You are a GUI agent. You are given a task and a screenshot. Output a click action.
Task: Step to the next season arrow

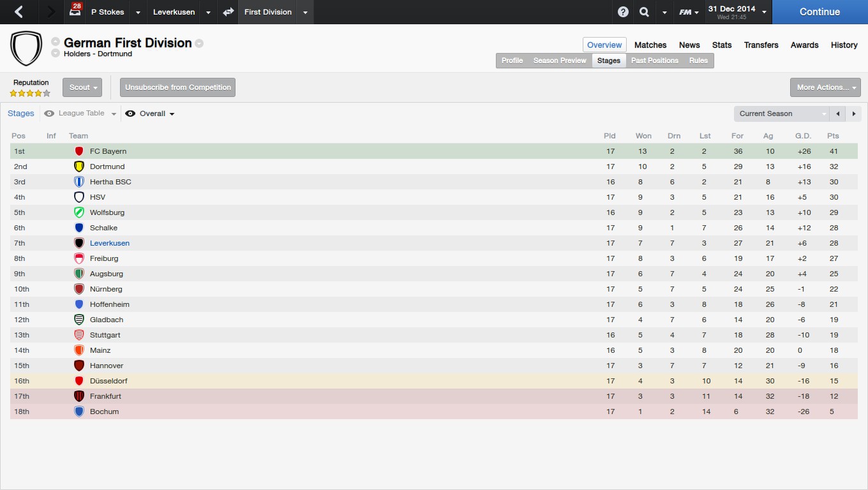(x=854, y=114)
